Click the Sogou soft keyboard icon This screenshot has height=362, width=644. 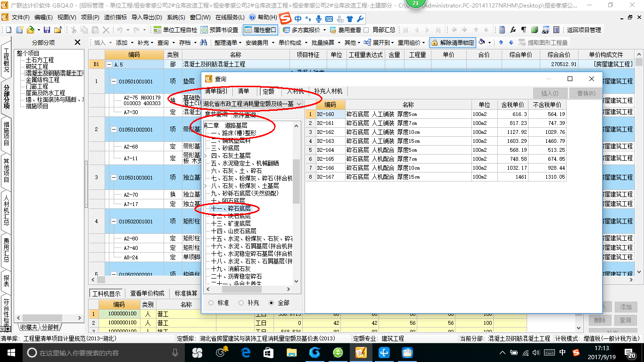[329, 19]
